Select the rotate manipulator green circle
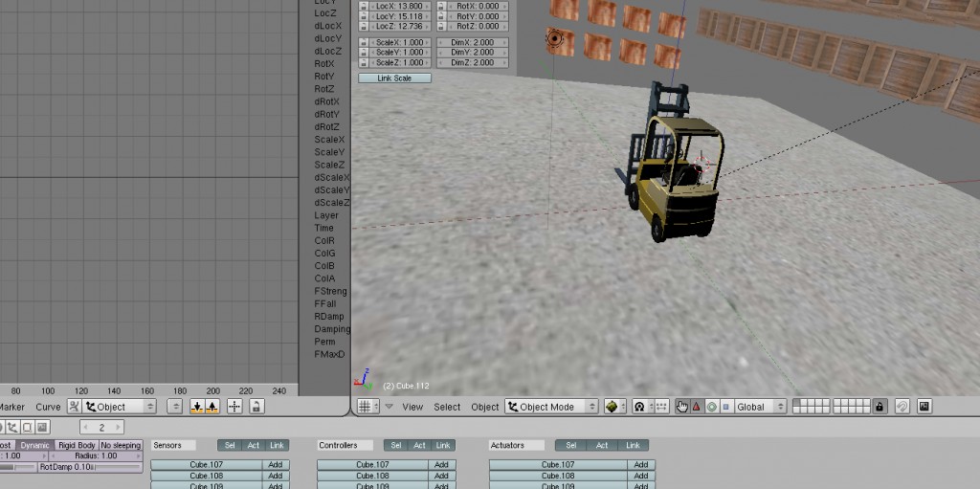This screenshot has width=980, height=489. 711,407
